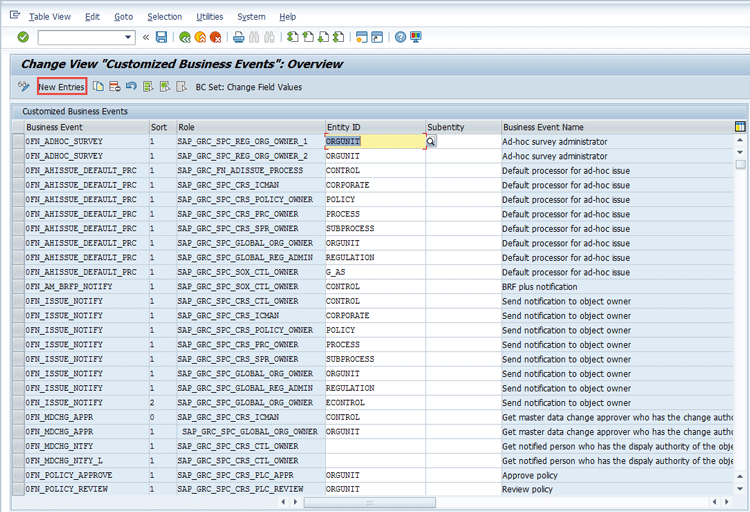Open the command field dropdown arrow
Viewport: 750px width, 512px height.
(x=128, y=37)
